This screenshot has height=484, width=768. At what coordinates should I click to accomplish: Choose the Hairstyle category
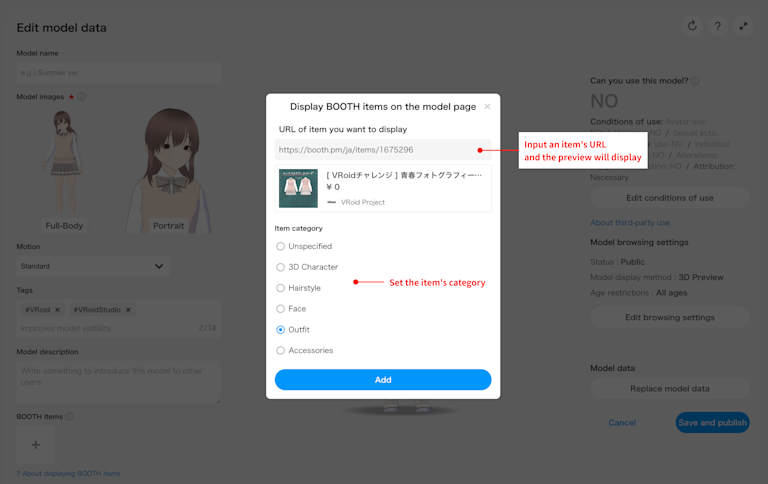point(280,288)
